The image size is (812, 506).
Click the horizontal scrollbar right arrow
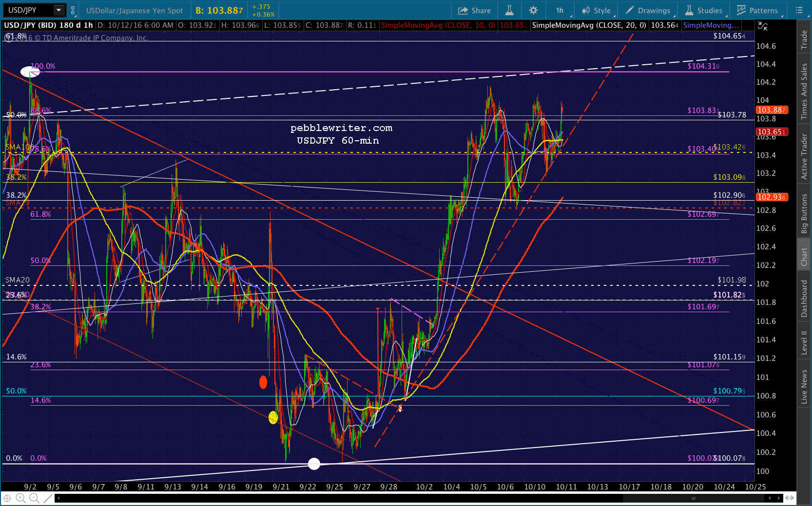[x=779, y=498]
